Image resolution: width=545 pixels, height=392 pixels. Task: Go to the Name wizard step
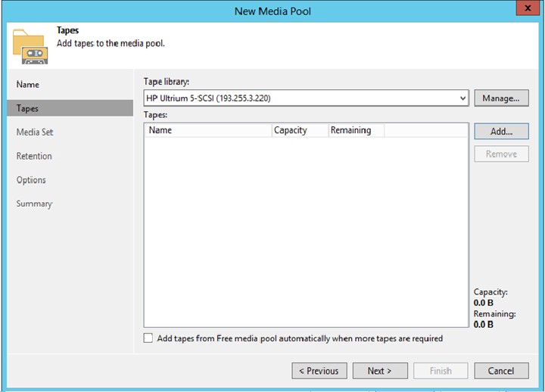coord(28,84)
